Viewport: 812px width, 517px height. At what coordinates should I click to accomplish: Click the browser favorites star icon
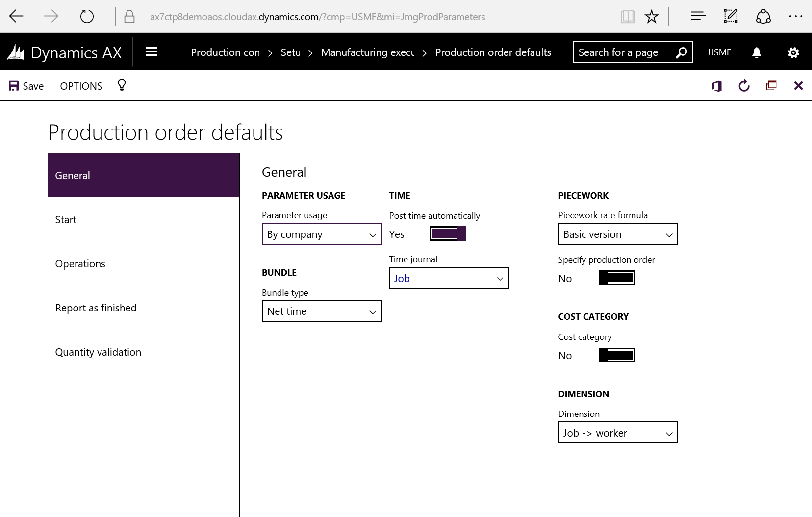(x=651, y=17)
